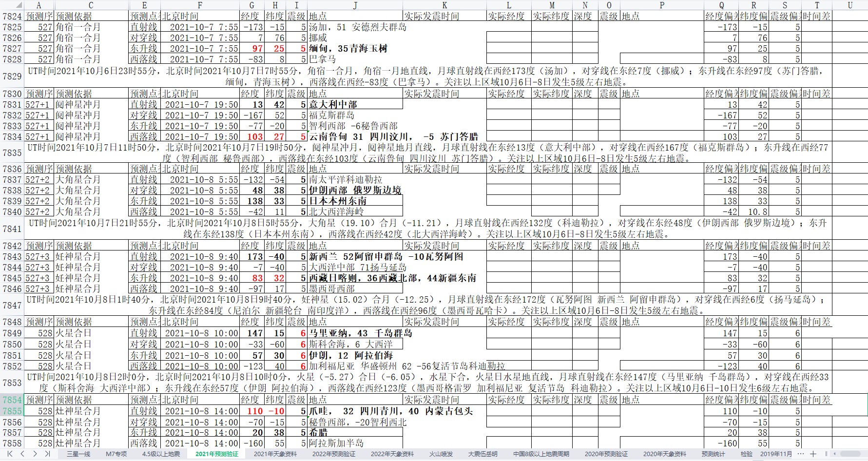Click cell containing 伊朗西部 俄罗斯边境

(x=355, y=190)
